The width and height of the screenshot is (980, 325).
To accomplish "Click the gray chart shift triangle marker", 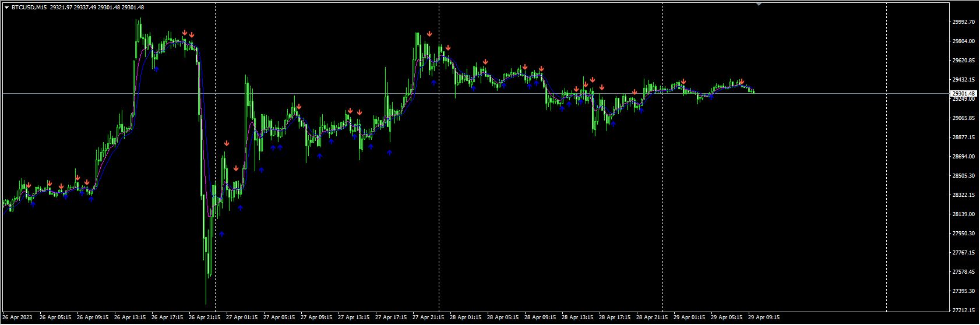I will click(x=758, y=4).
